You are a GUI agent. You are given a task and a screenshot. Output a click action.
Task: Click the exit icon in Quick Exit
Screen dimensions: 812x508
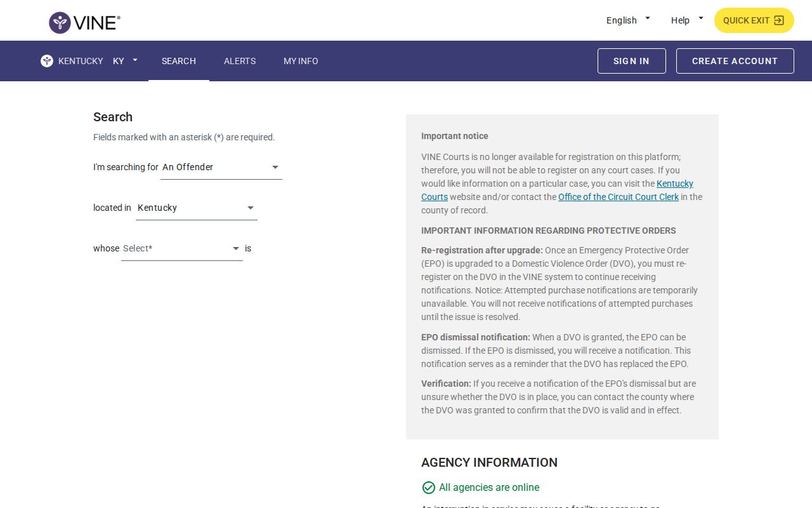(x=779, y=20)
